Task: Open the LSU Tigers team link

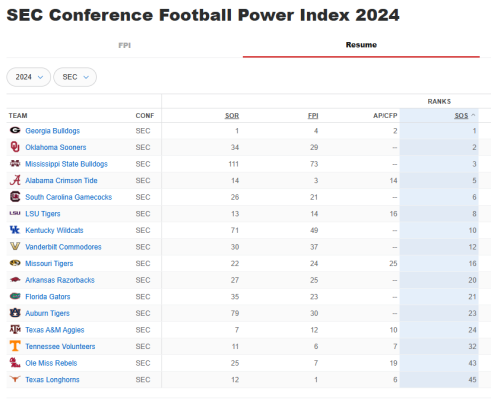Action: tap(43, 214)
